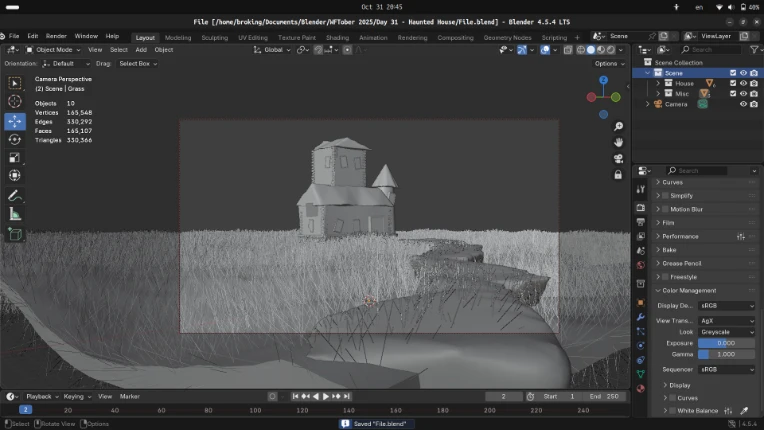
Task: Open the File menu
Action: pyautogui.click(x=14, y=36)
